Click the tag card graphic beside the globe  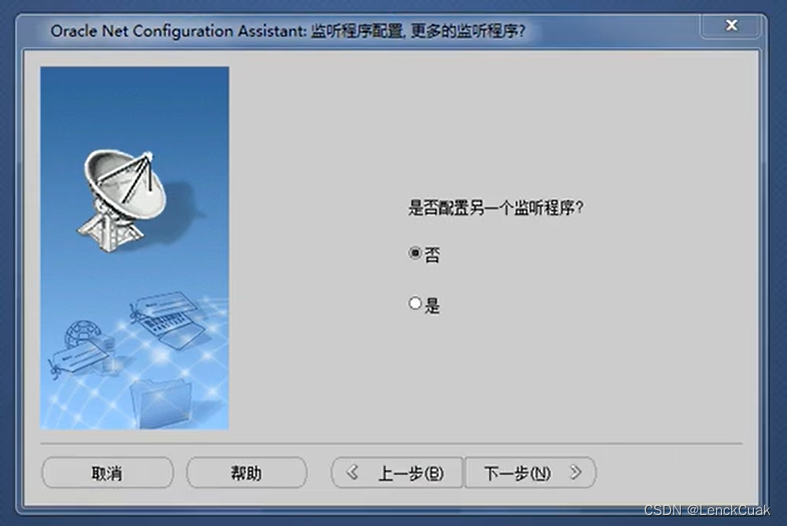(78, 359)
